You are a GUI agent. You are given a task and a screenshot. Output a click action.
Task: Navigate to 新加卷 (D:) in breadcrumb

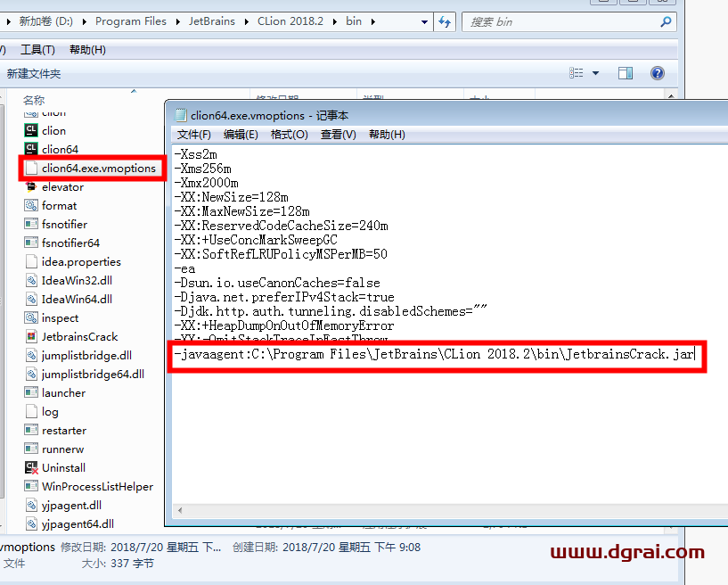tap(45, 21)
